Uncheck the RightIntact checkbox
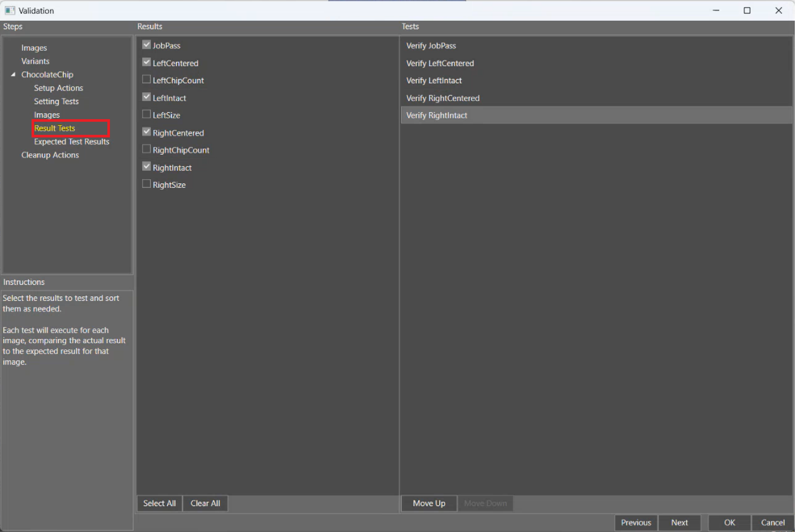Image resolution: width=795 pixels, height=532 pixels. point(146,167)
